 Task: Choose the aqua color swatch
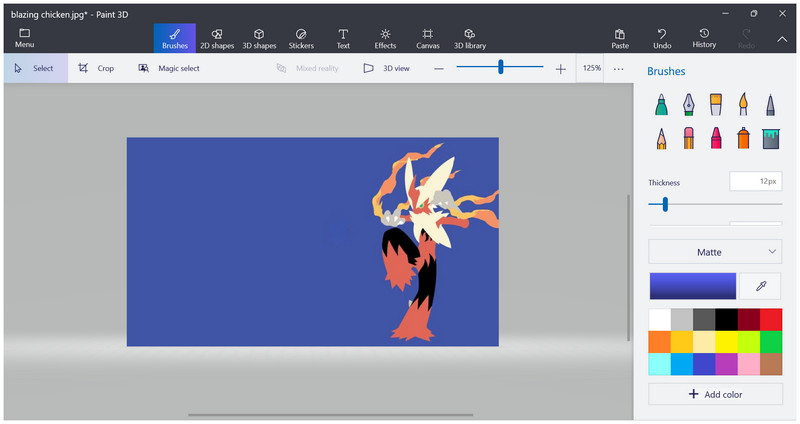[660, 364]
